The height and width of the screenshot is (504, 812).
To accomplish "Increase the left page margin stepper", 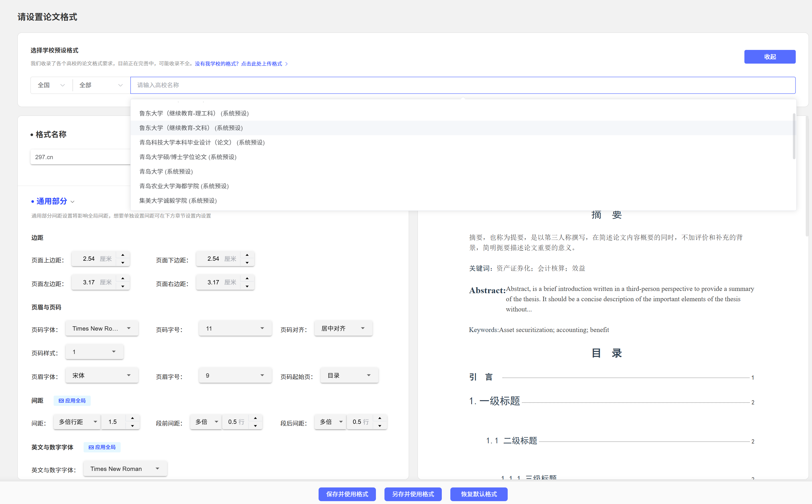I will [x=123, y=278].
